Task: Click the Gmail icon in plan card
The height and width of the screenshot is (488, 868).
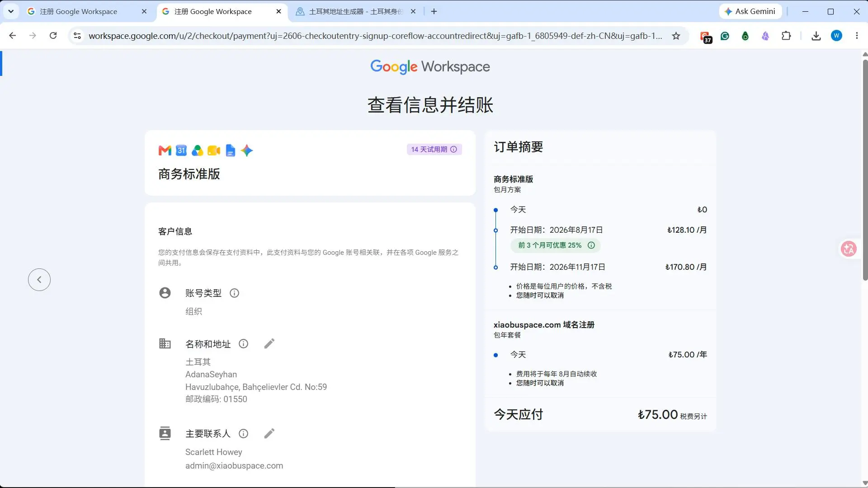Action: pos(165,150)
